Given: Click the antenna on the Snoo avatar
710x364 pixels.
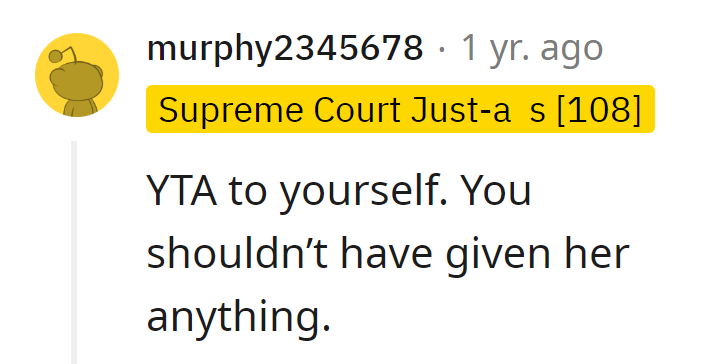Looking at the screenshot, I should [x=63, y=54].
